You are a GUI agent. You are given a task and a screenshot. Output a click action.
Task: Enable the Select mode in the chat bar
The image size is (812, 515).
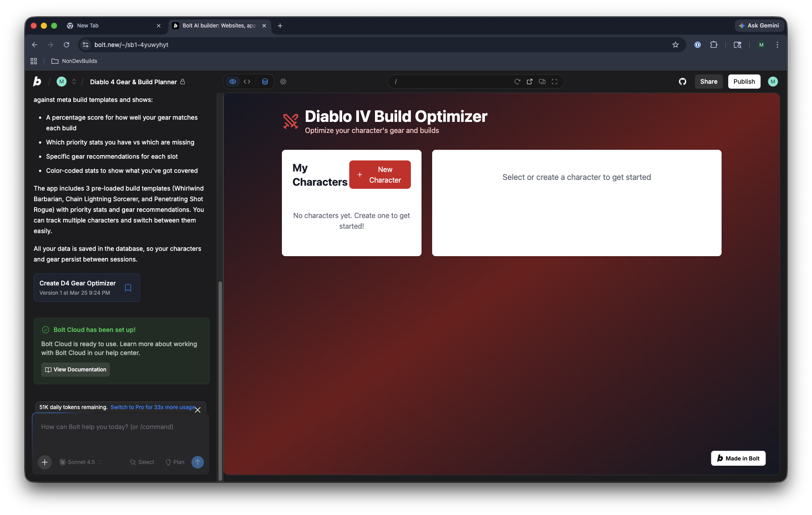tap(141, 462)
